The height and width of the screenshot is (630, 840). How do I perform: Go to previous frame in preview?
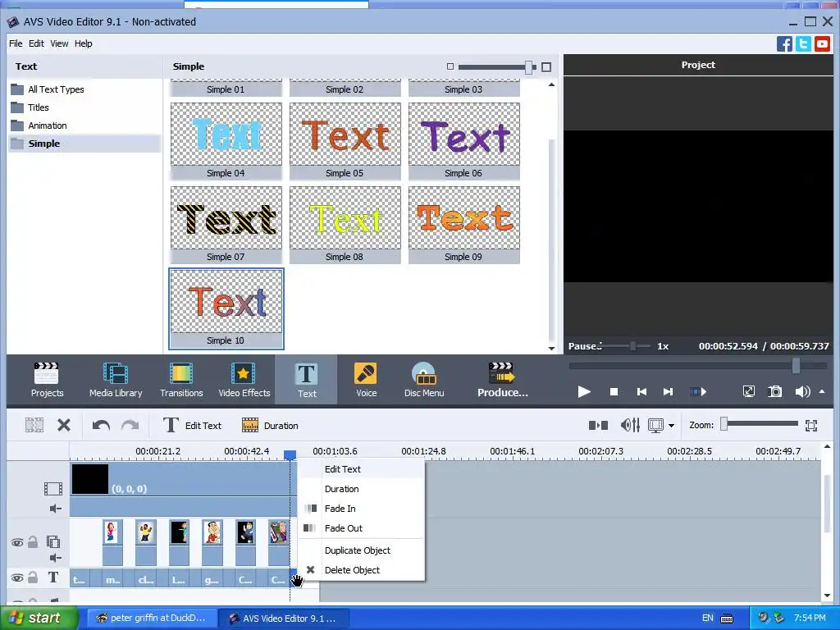[641, 392]
